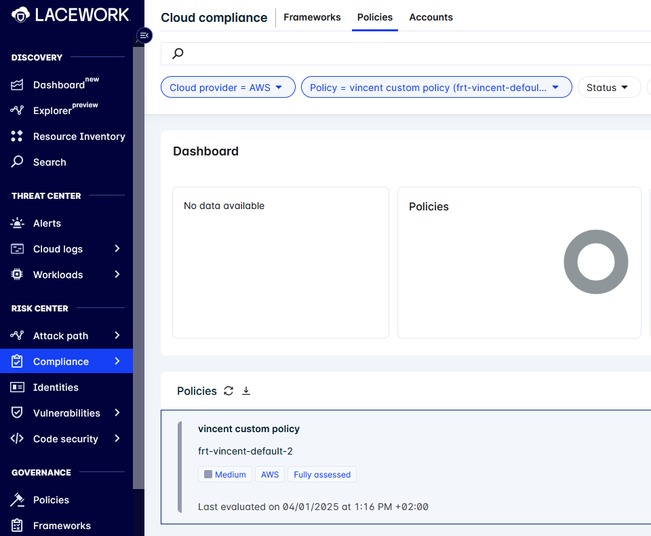The width and height of the screenshot is (651, 536).
Task: Open Dashboard from the Discovery section
Action: pos(59,85)
